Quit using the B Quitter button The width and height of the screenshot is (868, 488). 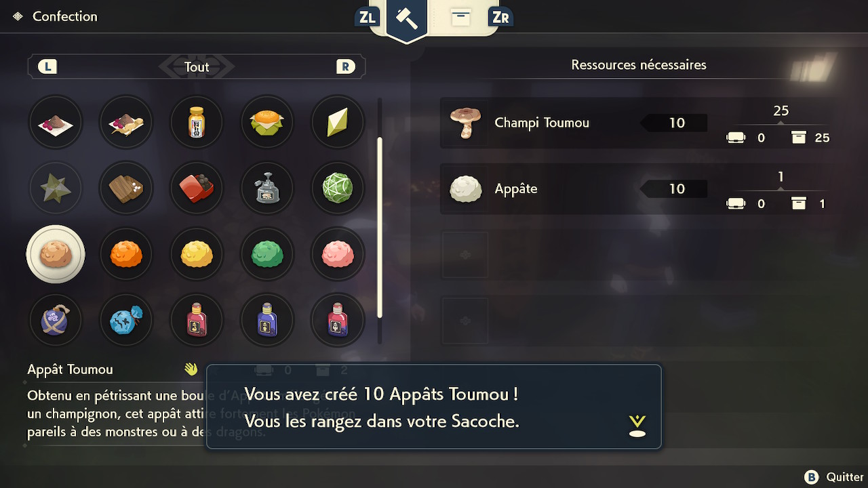click(x=834, y=477)
